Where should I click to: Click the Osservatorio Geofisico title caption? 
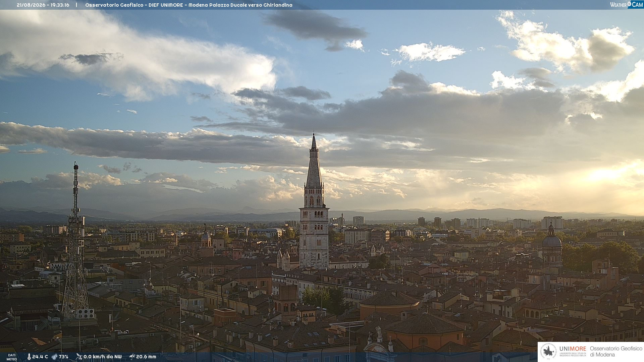[x=189, y=5]
